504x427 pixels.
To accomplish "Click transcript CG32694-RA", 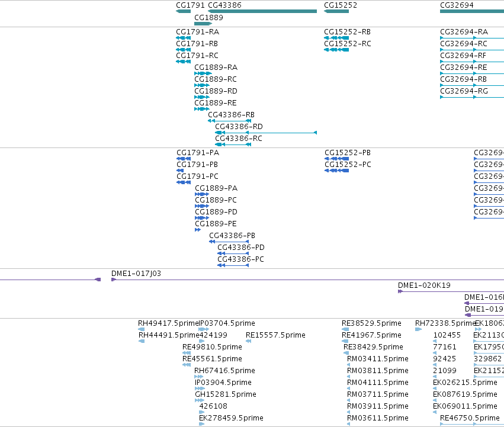I will click(464, 32).
